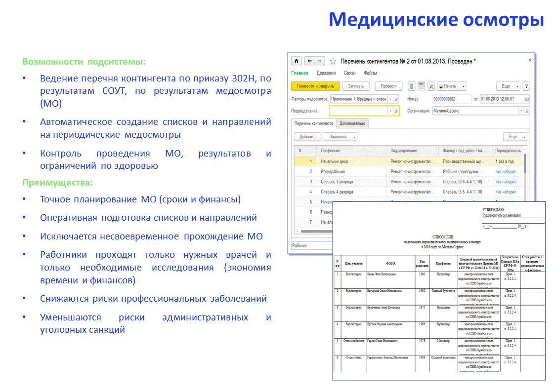Click the <из набора> link in the Разнорабочий row
Viewport: 555px width, 392px height.
506,171
